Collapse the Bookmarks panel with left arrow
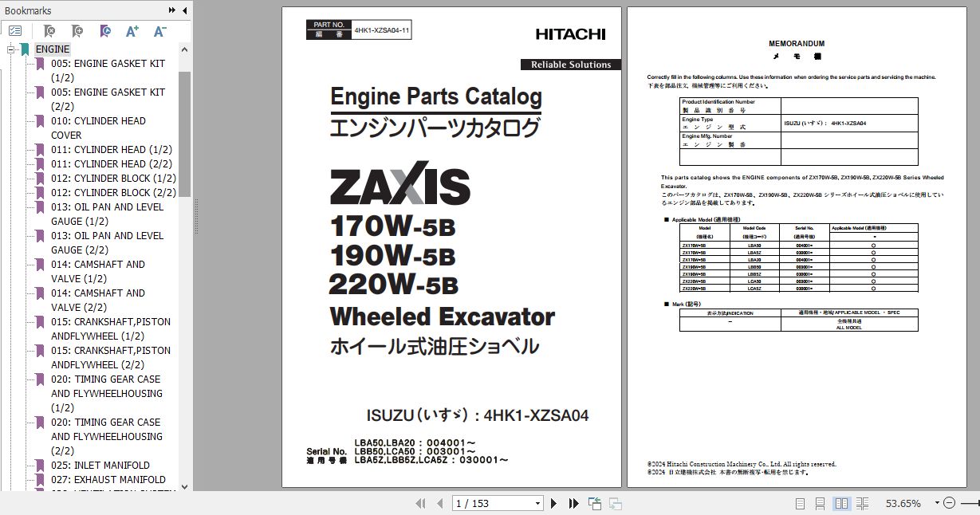The width and height of the screenshot is (980, 515). click(185, 10)
